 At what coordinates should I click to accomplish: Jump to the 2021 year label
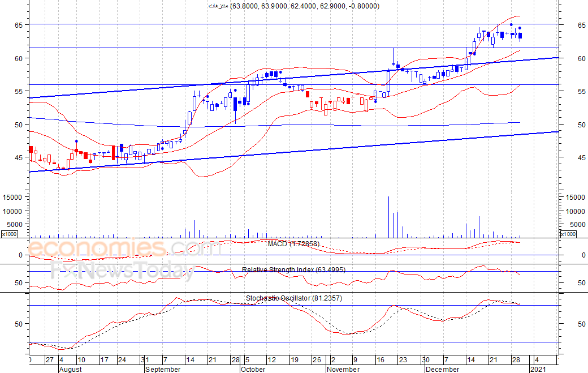tap(538, 369)
